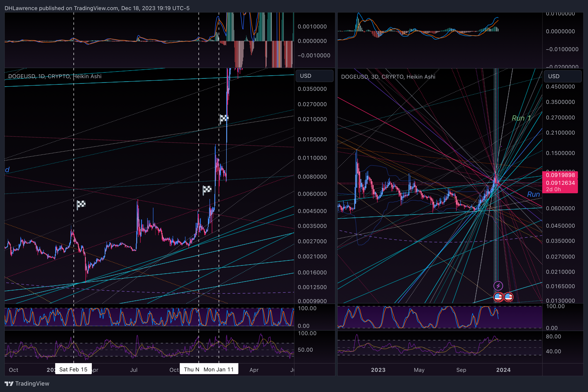
Task: Click the −0.0010000 MACD axis value
Action: click(314, 55)
